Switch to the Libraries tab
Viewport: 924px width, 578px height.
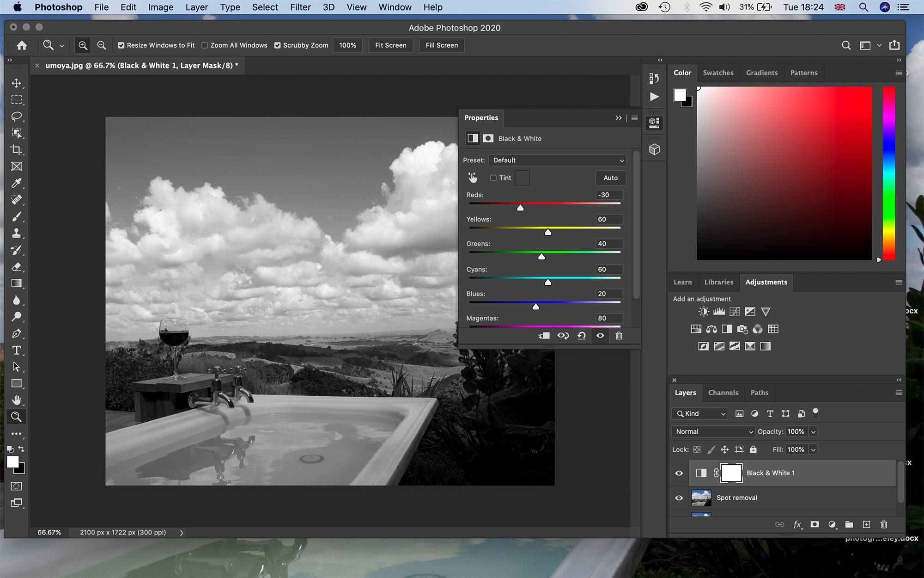(718, 282)
